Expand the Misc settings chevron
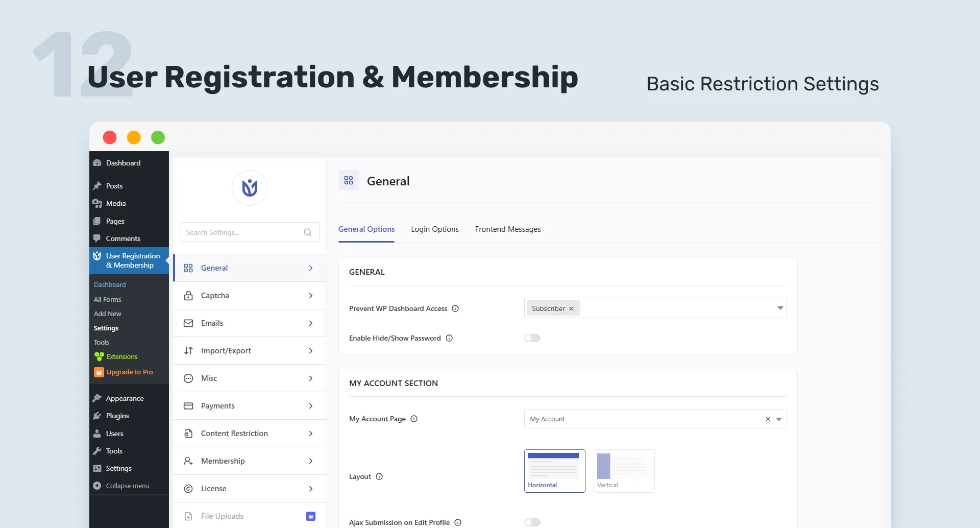The width and height of the screenshot is (980, 528). [311, 378]
